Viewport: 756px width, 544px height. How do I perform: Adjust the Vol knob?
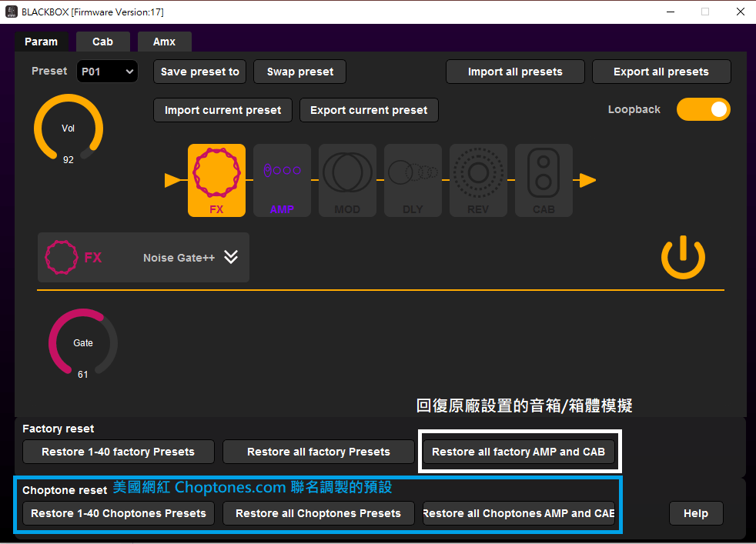point(69,128)
